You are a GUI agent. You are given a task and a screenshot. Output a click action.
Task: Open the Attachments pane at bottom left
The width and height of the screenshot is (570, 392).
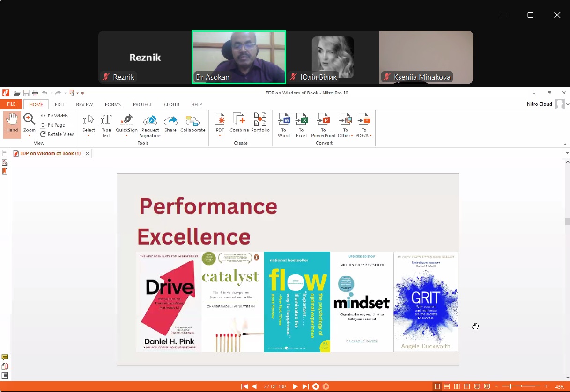click(5, 366)
